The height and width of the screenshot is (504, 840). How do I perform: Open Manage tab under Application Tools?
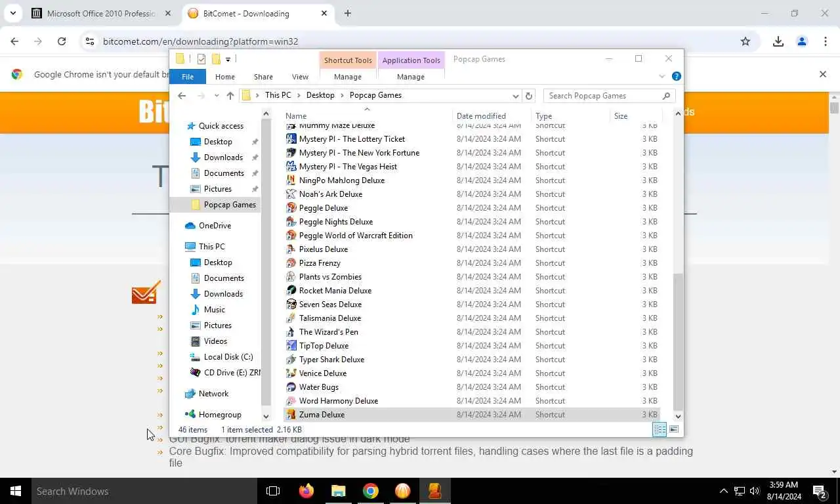[411, 77]
